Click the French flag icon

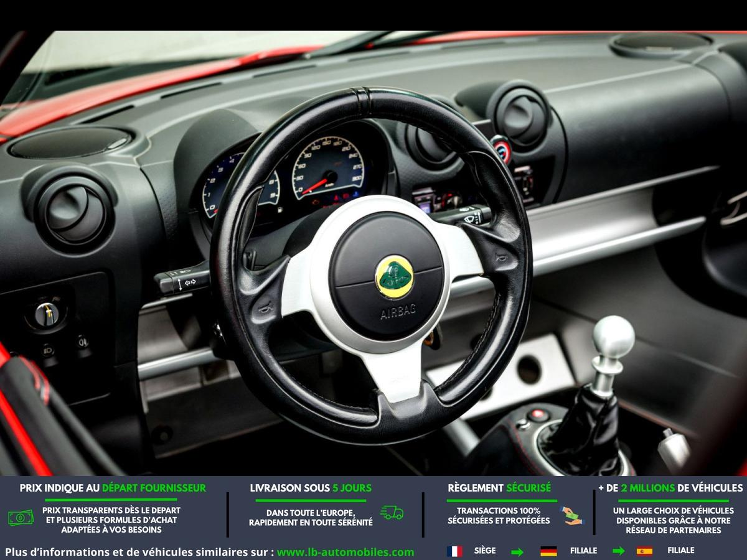(454, 551)
